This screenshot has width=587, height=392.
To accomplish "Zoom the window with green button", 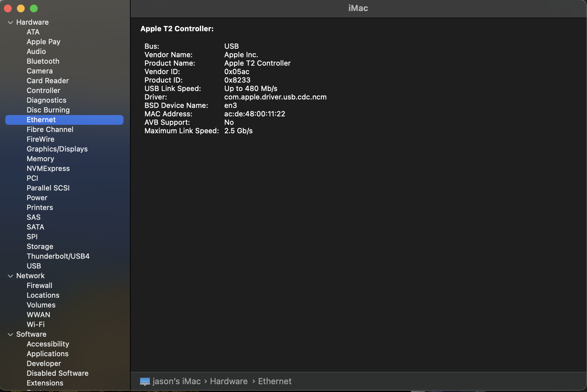I will coord(34,8).
